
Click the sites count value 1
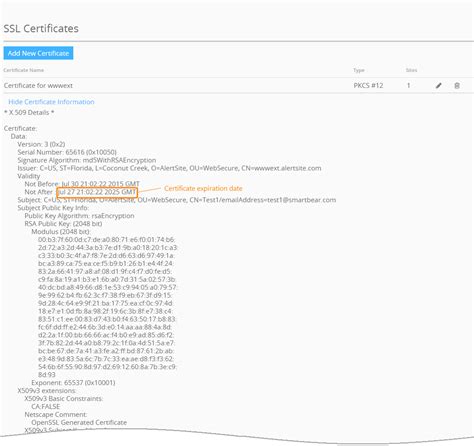tap(408, 85)
